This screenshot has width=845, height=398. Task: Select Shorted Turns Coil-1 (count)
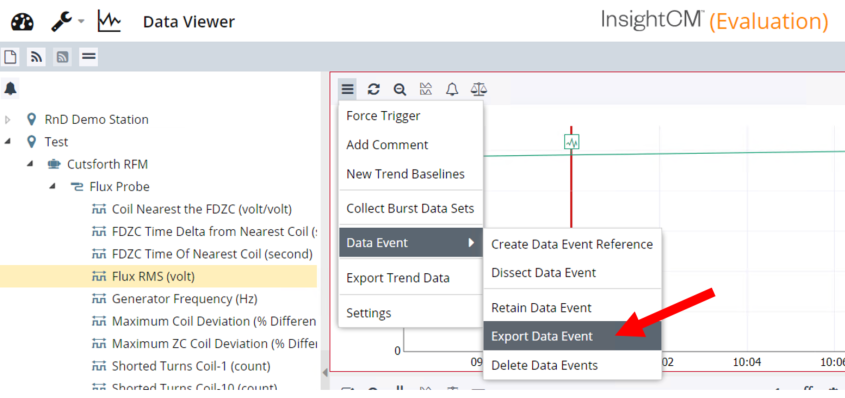191,366
